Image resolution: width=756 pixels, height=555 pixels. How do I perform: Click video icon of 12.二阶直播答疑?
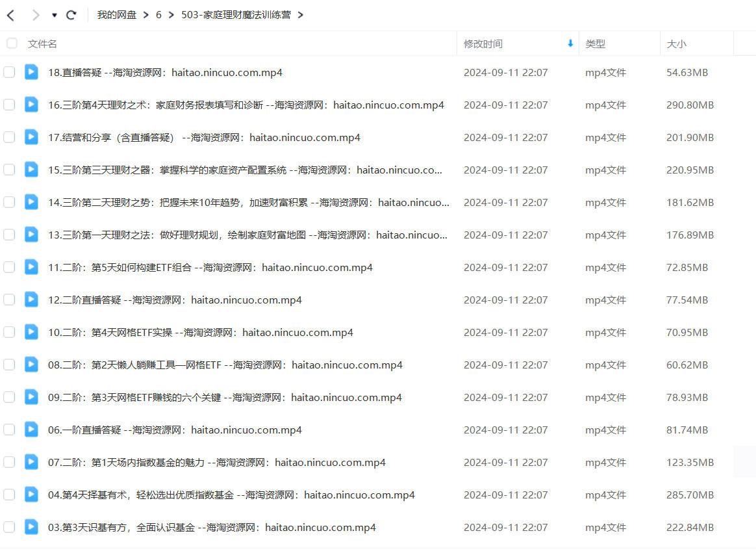pyautogui.click(x=31, y=299)
